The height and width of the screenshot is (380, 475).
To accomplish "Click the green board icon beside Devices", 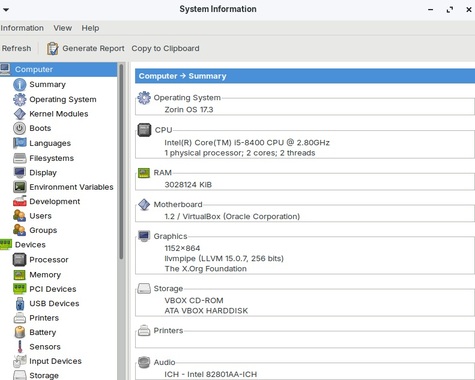I will tap(6, 244).
